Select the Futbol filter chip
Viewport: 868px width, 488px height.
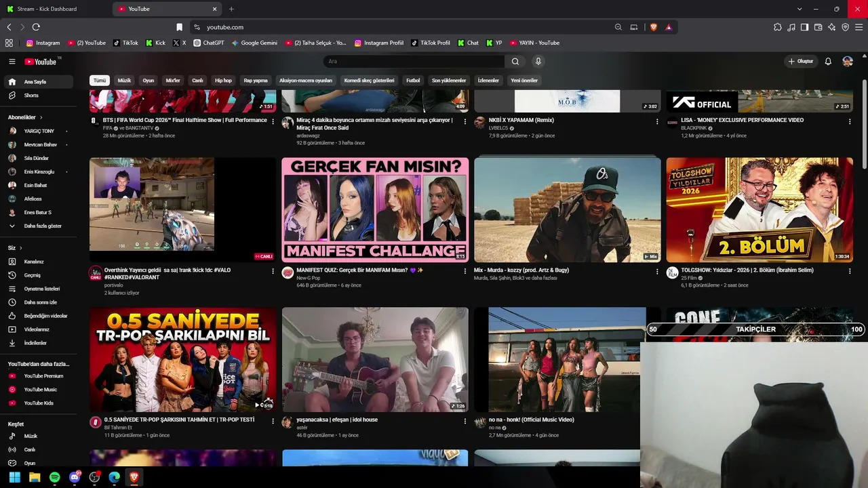click(413, 81)
